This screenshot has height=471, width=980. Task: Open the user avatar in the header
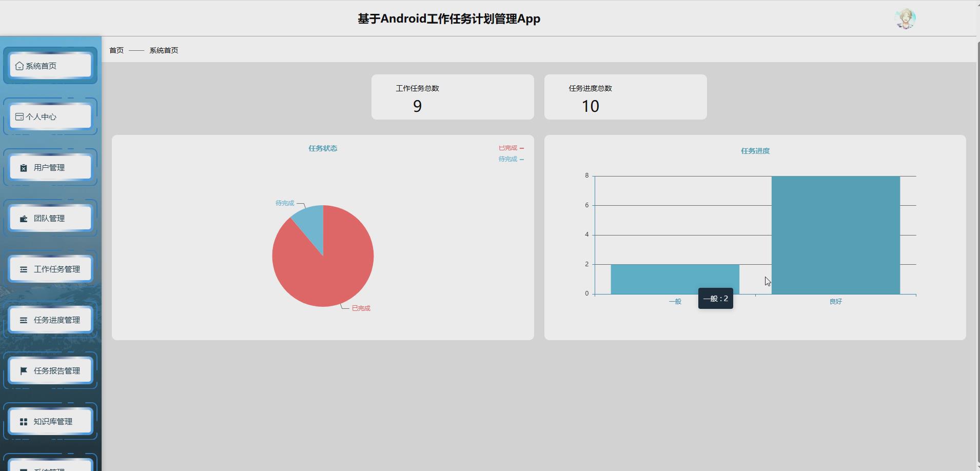[905, 19]
